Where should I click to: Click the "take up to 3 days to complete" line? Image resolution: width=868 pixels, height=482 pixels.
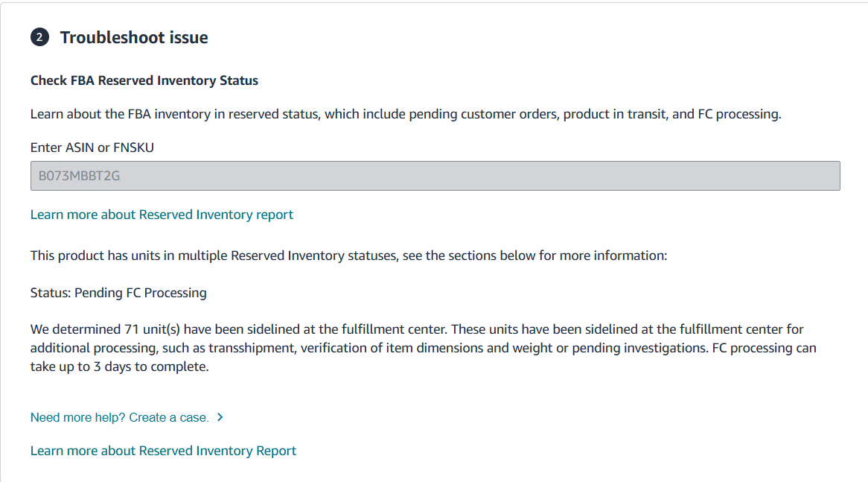120,367
